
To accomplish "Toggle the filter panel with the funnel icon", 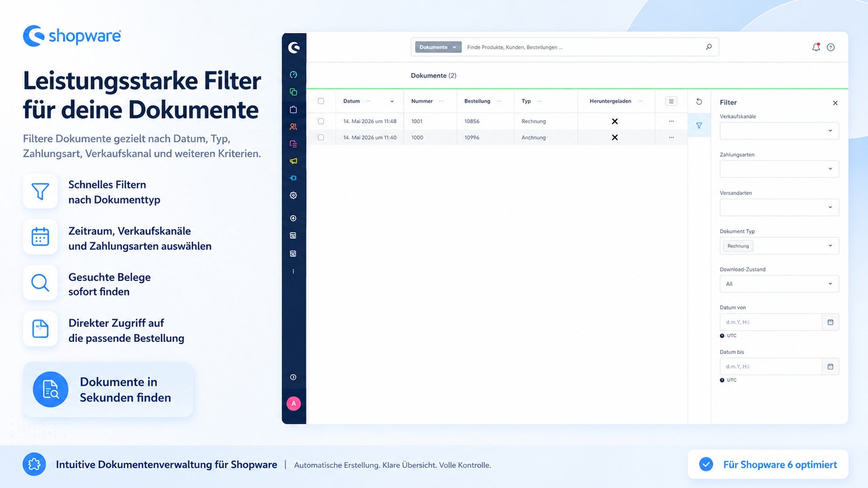I will click(x=699, y=126).
